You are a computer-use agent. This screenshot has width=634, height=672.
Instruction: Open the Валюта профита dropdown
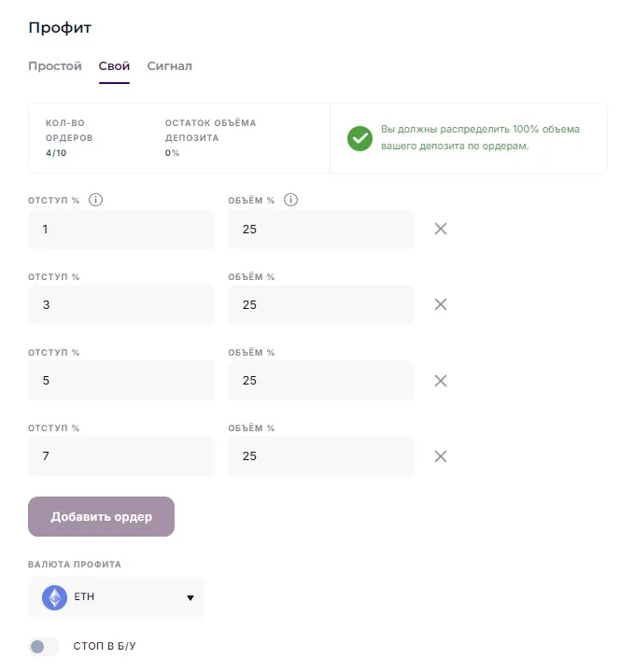click(116, 597)
